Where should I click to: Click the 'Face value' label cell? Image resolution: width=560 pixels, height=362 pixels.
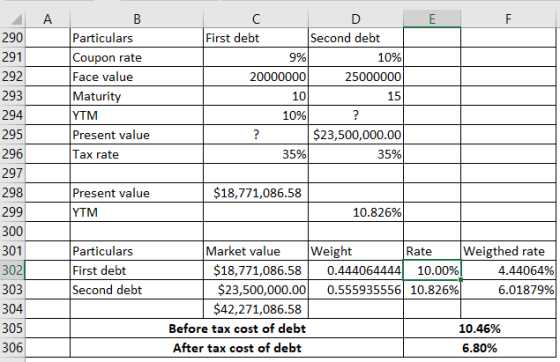point(137,76)
